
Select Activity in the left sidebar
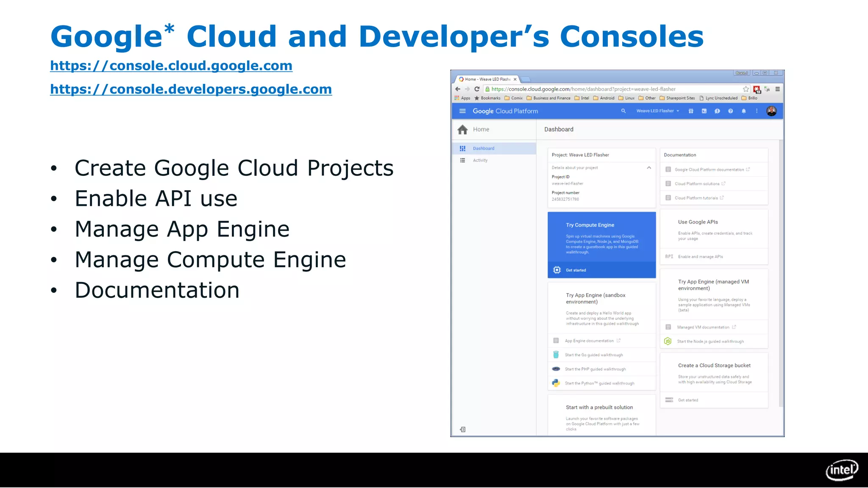coord(494,160)
